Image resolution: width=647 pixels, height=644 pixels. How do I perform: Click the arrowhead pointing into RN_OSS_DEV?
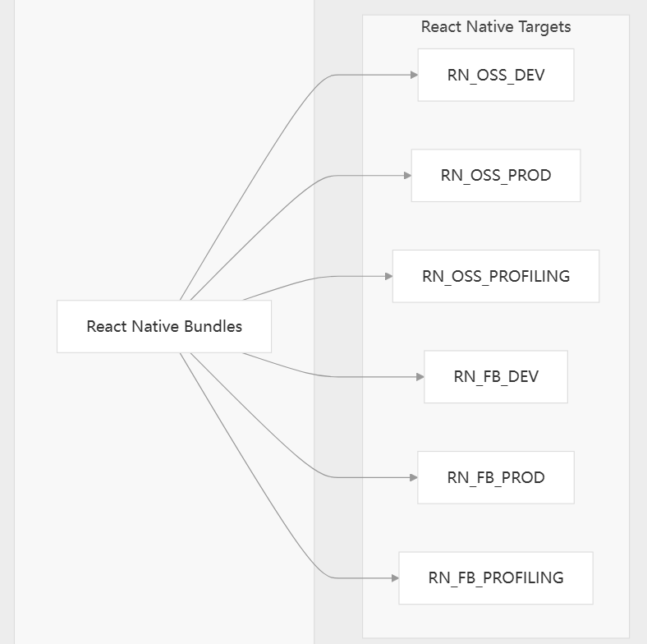(414, 75)
